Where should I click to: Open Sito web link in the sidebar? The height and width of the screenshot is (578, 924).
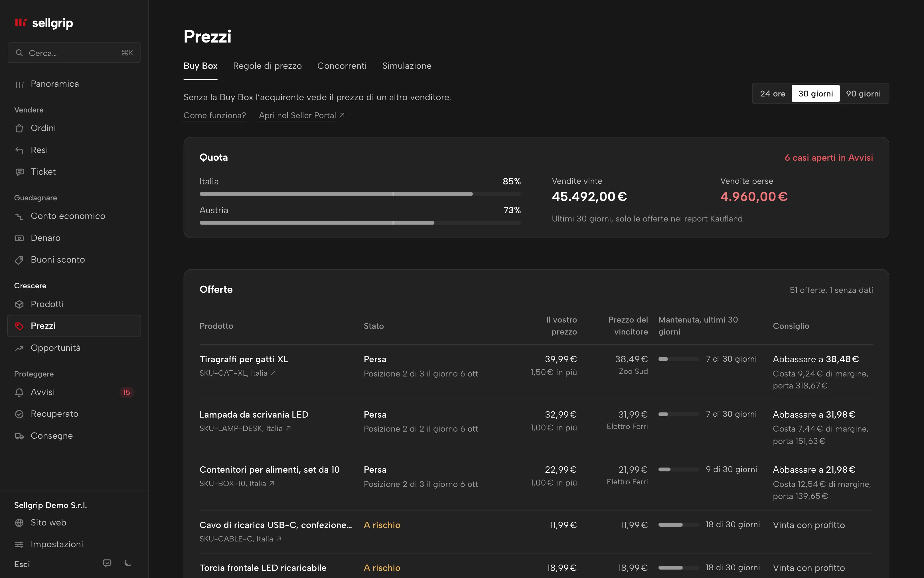click(74, 523)
